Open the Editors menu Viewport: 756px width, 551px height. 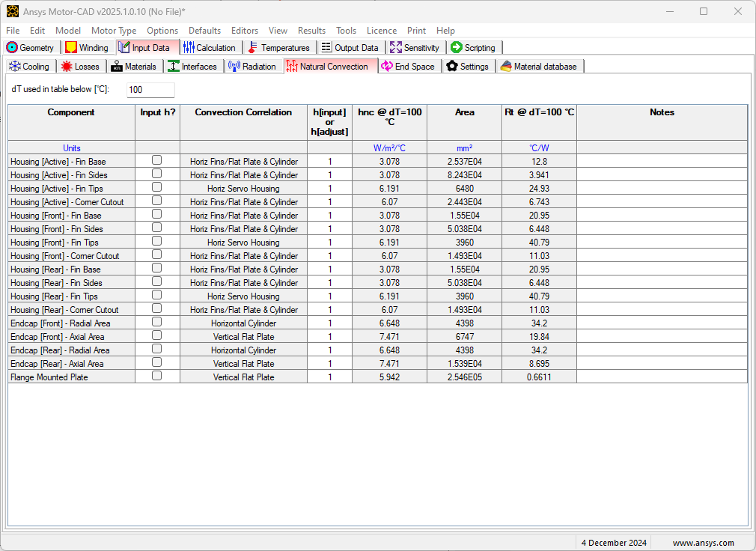(x=245, y=31)
